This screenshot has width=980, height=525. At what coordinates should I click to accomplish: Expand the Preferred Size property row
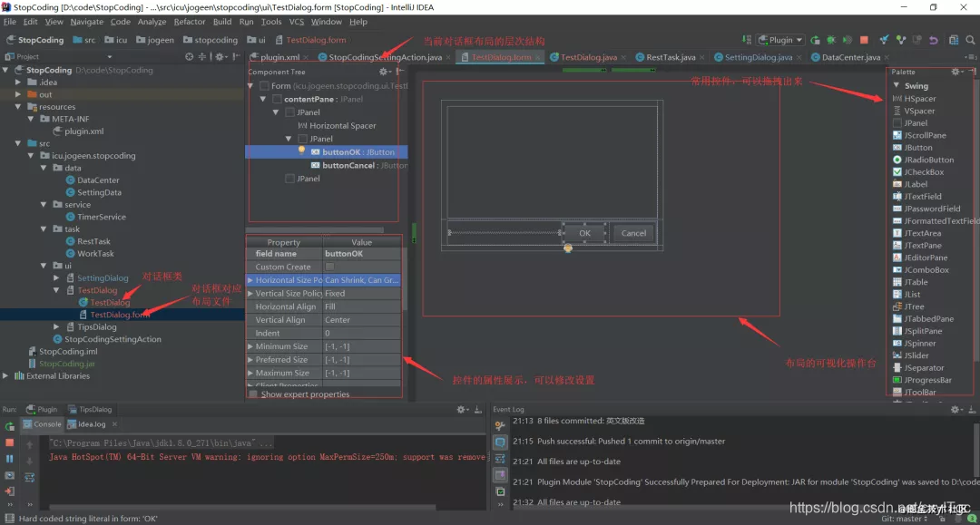pyautogui.click(x=250, y=360)
